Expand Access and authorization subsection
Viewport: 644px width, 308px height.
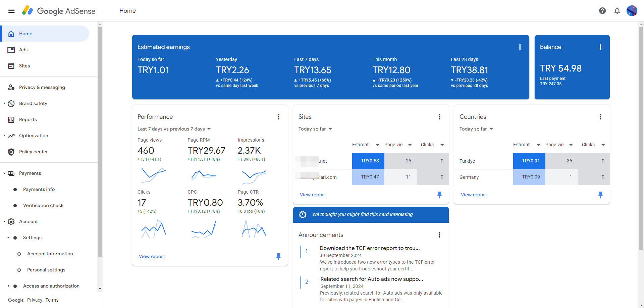click(8, 286)
